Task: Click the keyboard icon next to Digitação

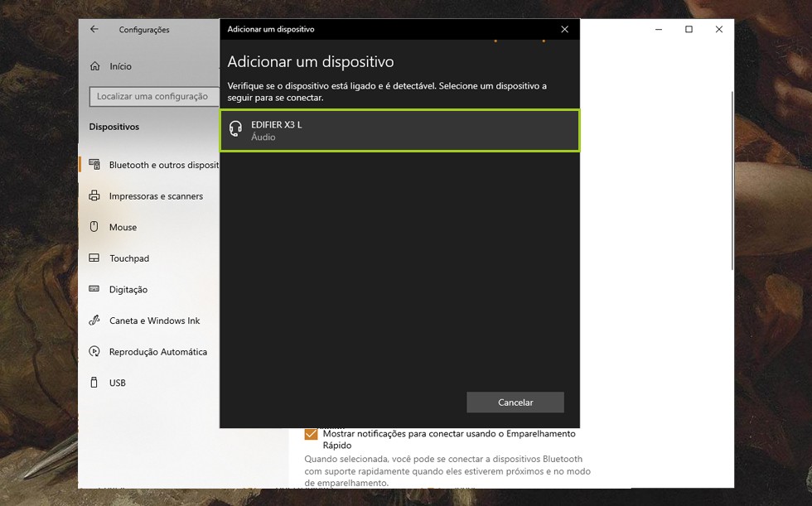Action: pos(94,289)
